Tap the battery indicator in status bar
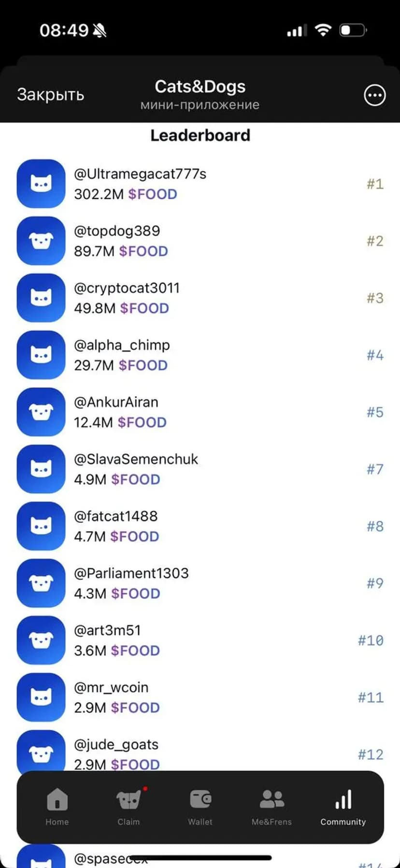Viewport: 400px width, 868px height. tap(353, 30)
